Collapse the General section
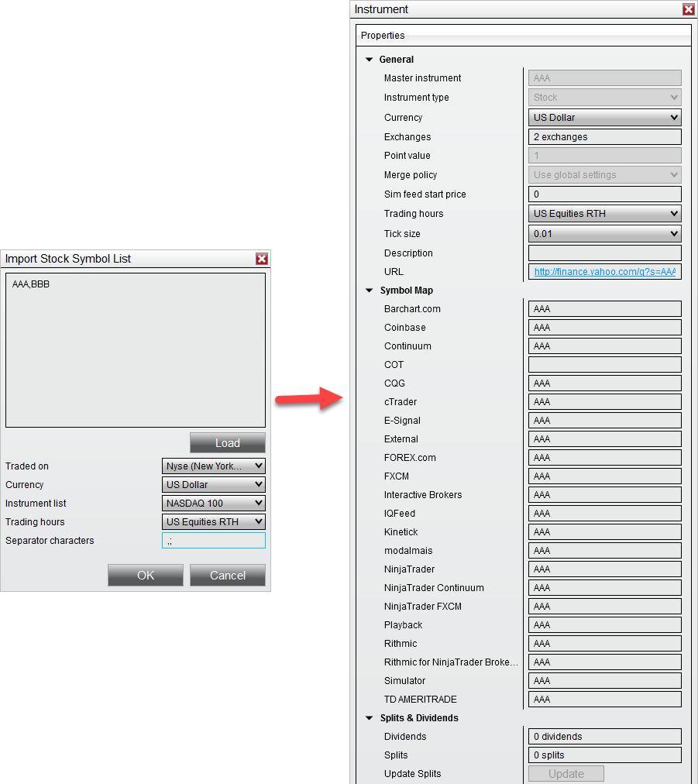 coord(369,60)
